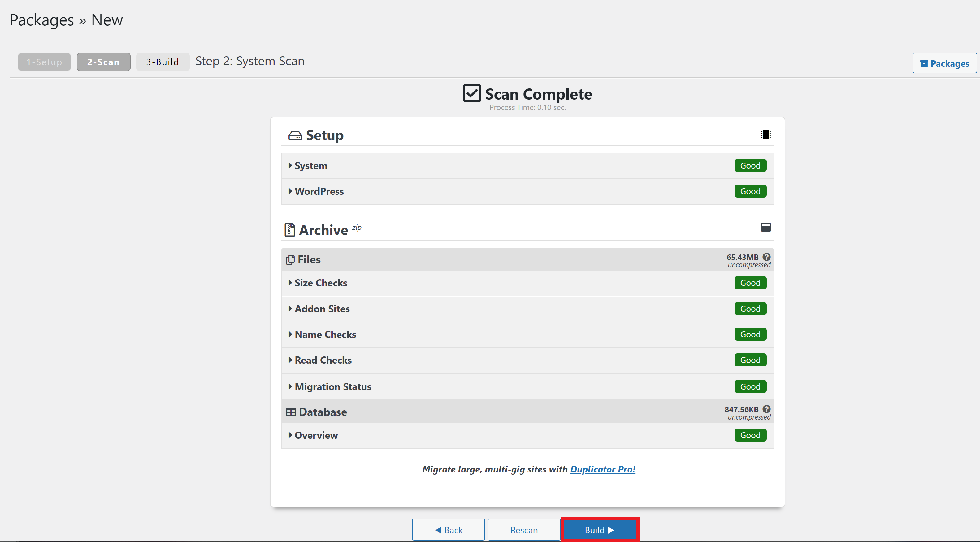Click the Rescan button

tap(524, 529)
